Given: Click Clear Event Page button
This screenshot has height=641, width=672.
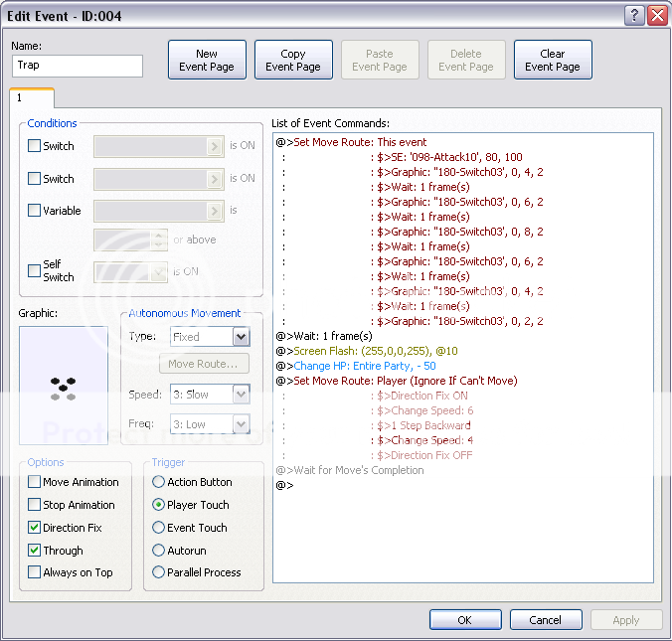Looking at the screenshot, I should point(553,61).
